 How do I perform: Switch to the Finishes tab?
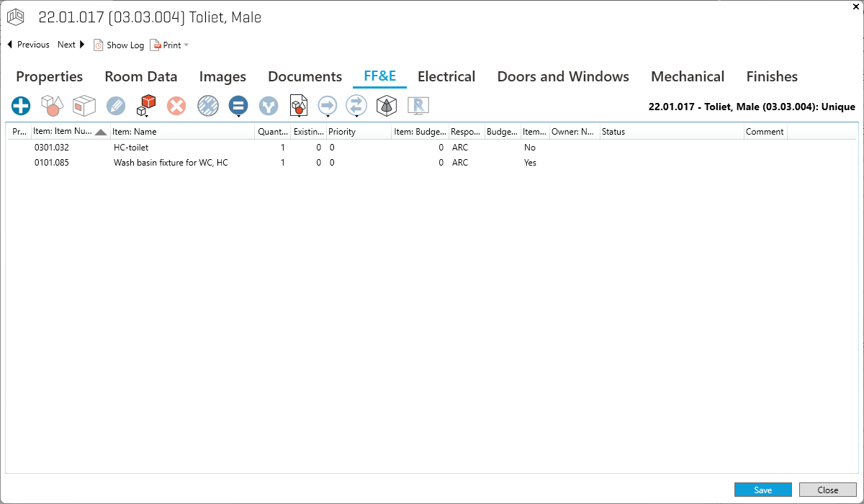point(772,76)
